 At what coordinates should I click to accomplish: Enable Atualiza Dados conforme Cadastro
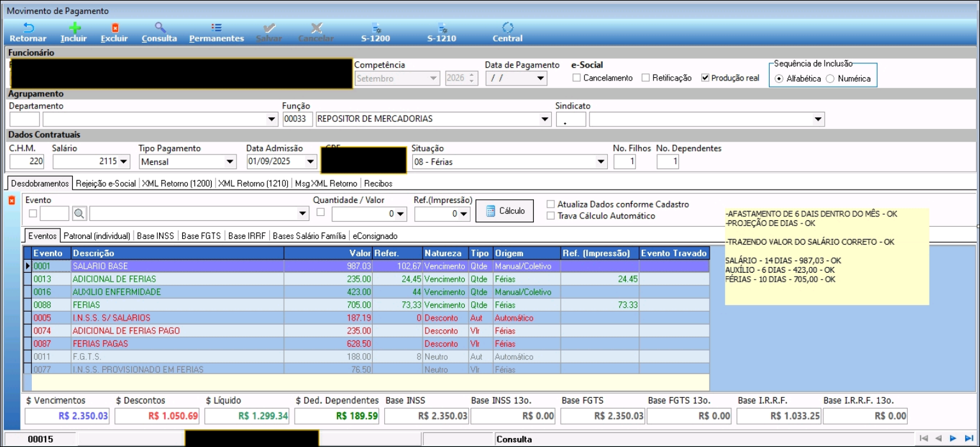coord(551,204)
